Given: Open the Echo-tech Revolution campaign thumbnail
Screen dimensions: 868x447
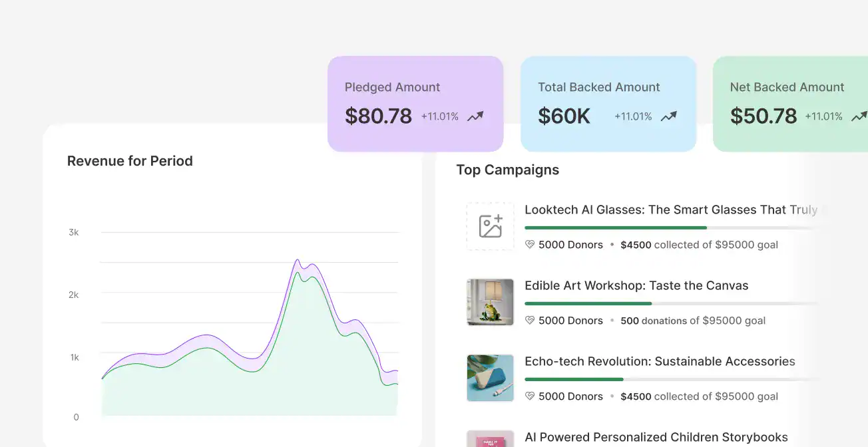Looking at the screenshot, I should point(490,378).
